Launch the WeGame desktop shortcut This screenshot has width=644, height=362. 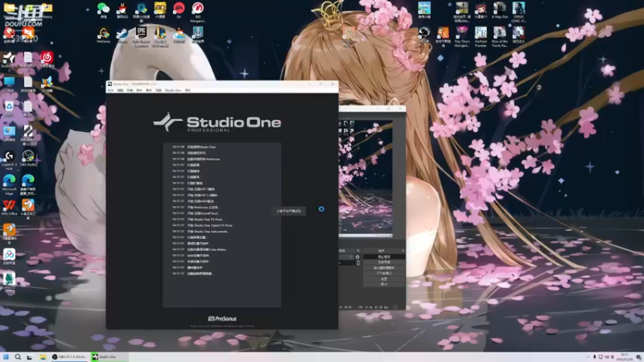(103, 33)
